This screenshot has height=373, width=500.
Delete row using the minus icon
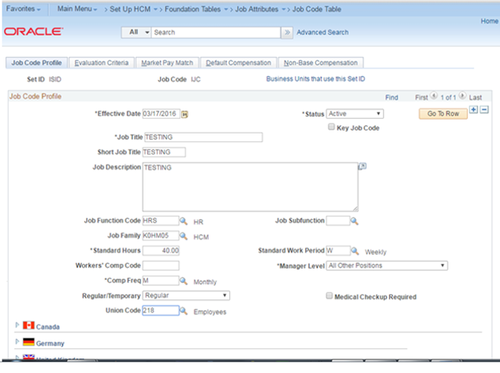pyautogui.click(x=484, y=109)
